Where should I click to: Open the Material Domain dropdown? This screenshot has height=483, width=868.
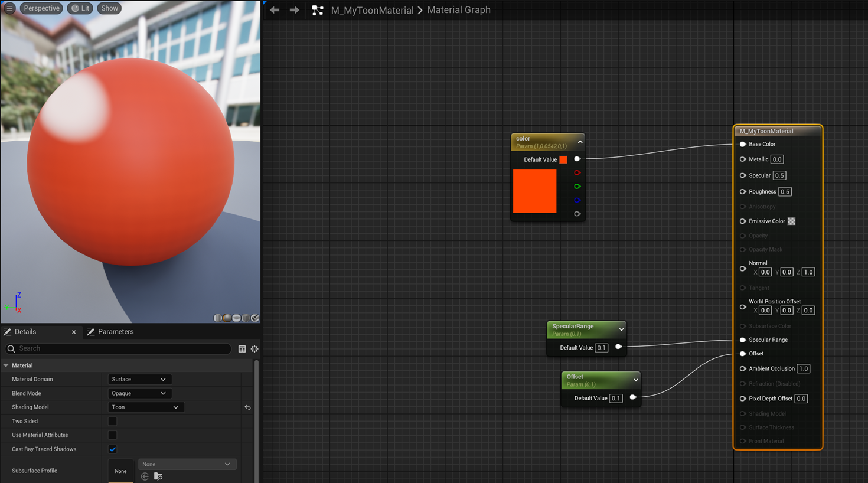[x=139, y=380]
